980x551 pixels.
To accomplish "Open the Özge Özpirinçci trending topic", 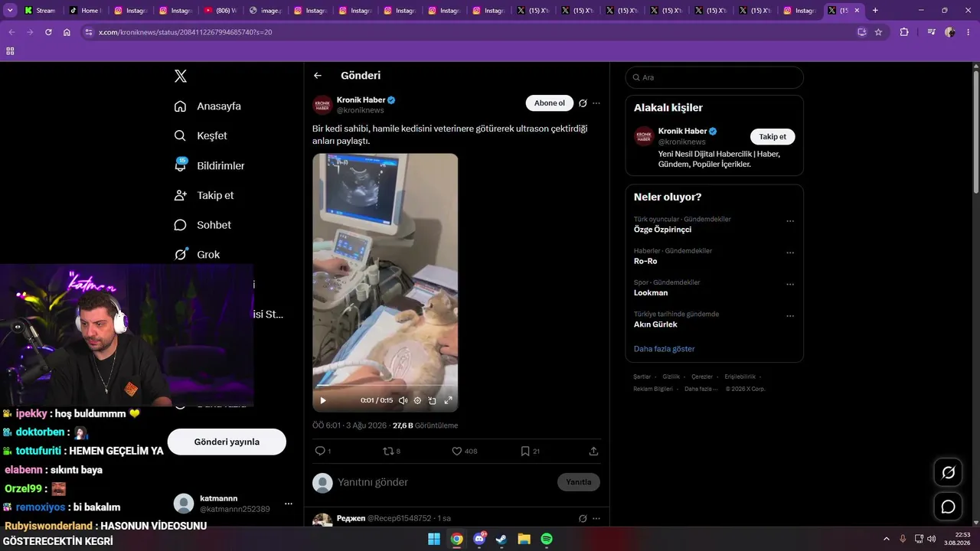I will pyautogui.click(x=662, y=230).
